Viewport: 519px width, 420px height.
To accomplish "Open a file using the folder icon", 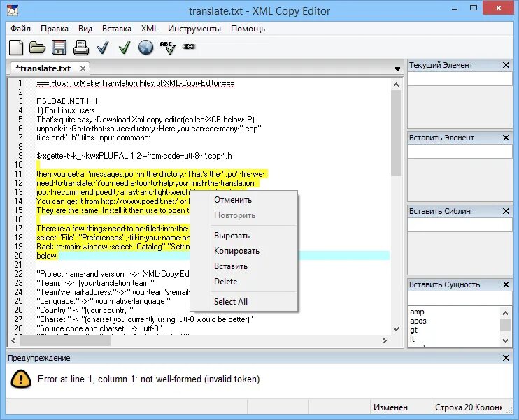I will (37, 48).
